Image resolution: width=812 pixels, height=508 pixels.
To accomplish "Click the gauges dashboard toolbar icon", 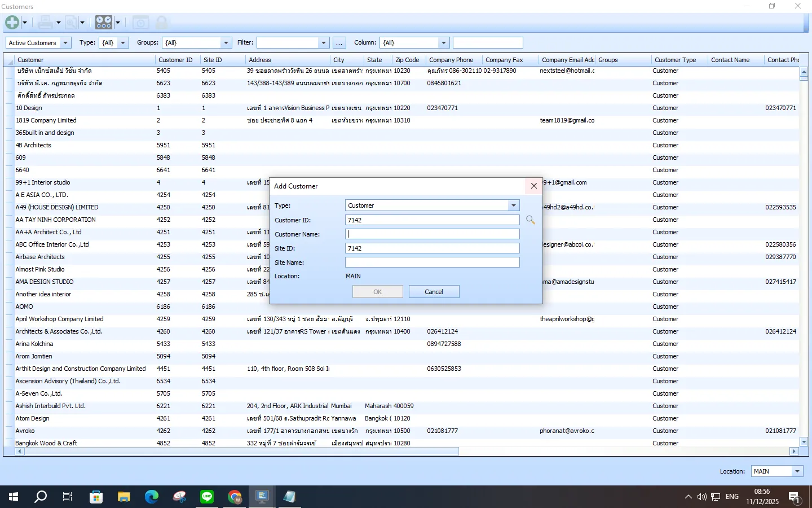I will pos(104,23).
